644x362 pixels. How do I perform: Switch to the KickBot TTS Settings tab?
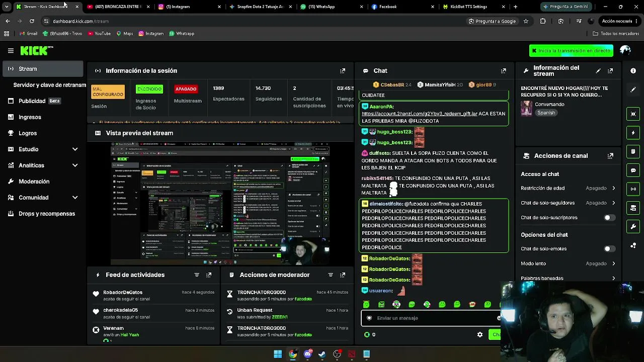(x=473, y=7)
